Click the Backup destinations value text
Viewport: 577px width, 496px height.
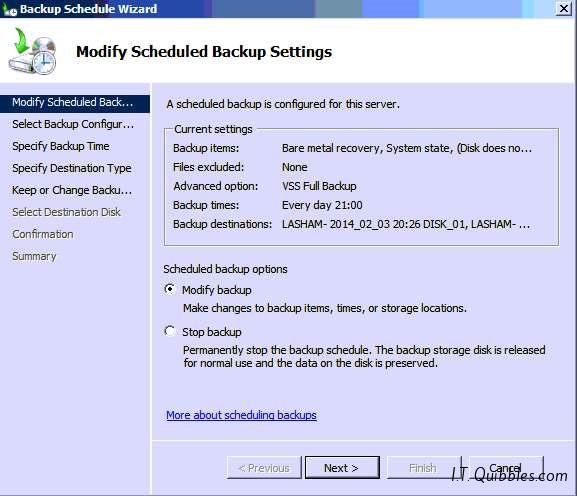tap(406, 224)
